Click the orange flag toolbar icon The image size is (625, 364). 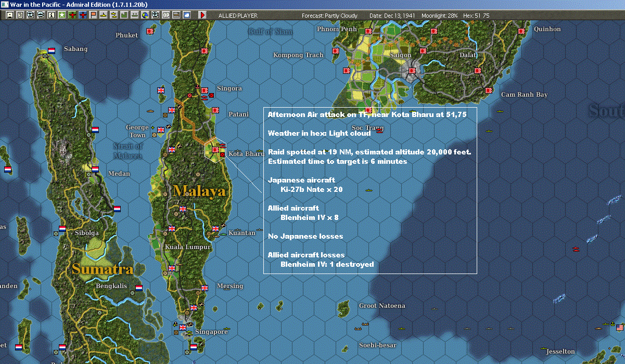(93, 15)
